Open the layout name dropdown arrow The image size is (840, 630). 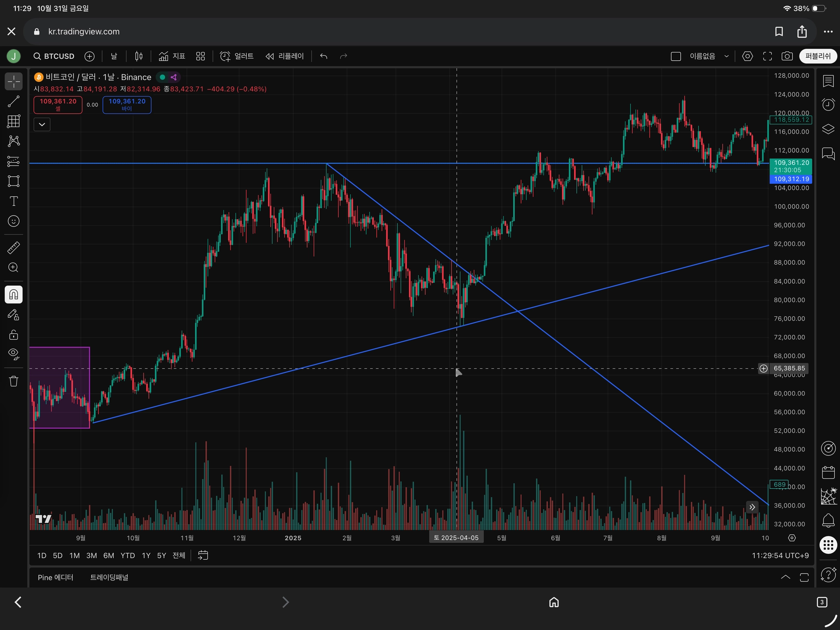coord(727,56)
